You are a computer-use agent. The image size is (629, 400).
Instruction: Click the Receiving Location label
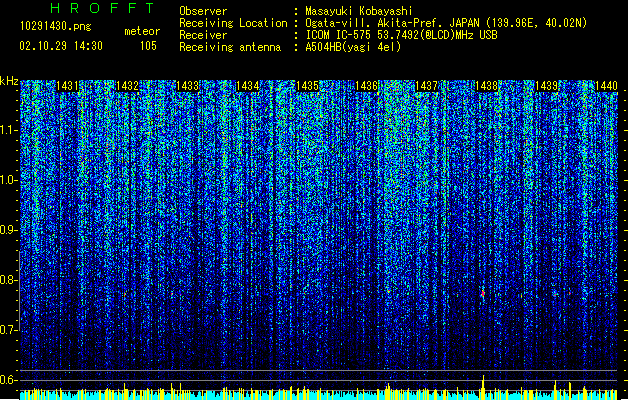click(x=233, y=23)
